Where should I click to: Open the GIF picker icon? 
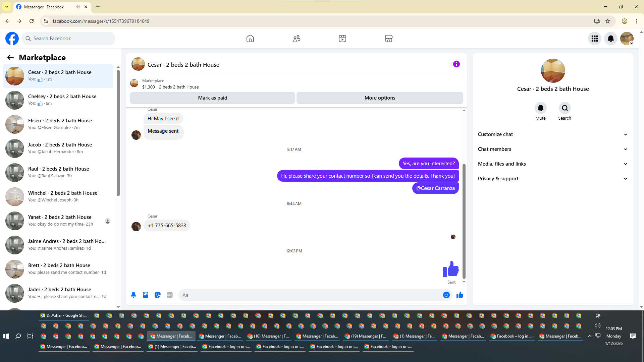[x=170, y=295]
